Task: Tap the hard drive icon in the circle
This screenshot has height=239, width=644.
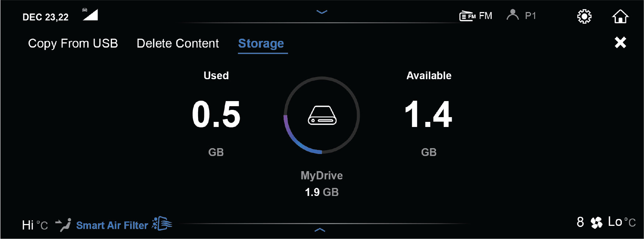Action: (322, 115)
